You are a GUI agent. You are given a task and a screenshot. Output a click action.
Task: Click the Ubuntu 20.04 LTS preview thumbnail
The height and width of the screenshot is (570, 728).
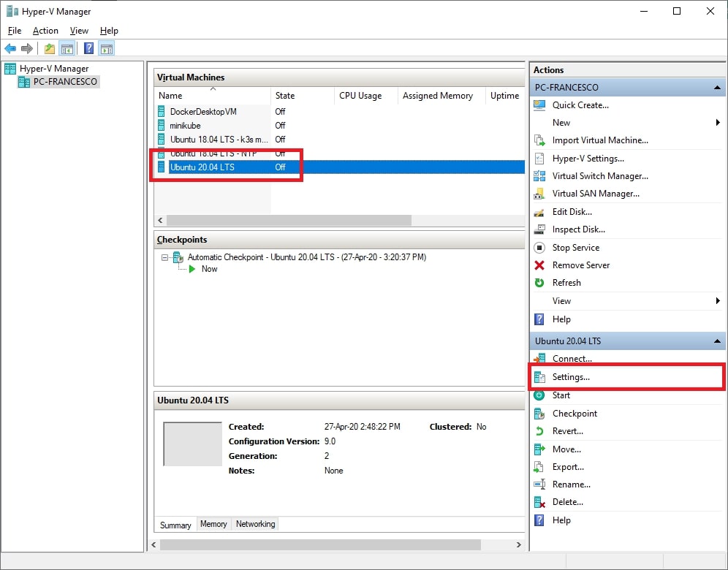193,444
